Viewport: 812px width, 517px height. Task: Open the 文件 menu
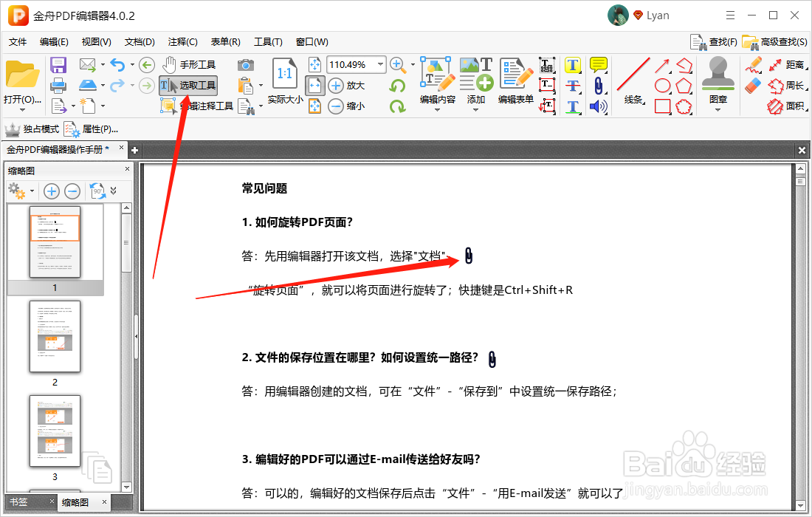(18, 42)
